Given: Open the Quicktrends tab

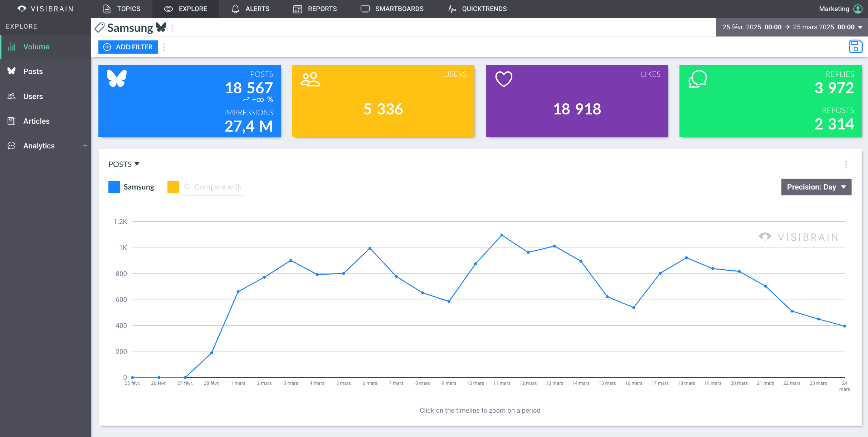Looking at the screenshot, I should (477, 9).
